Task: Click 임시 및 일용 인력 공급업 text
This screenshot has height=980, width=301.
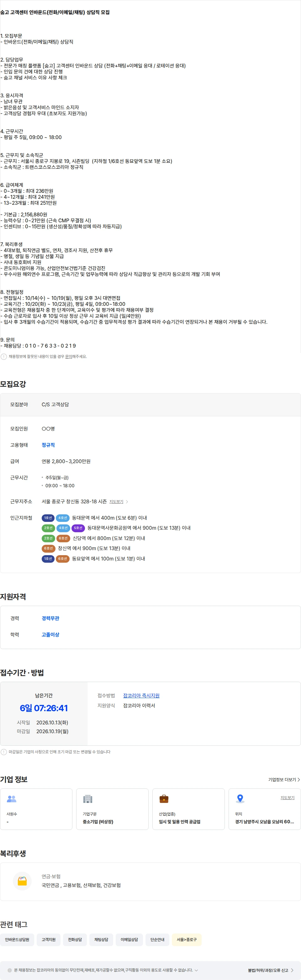Action: [x=180, y=822]
